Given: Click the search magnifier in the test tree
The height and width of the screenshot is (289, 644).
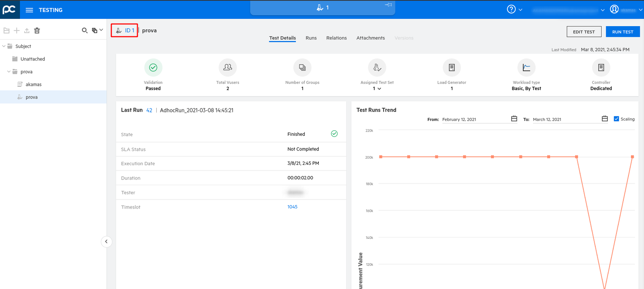Looking at the screenshot, I should [84, 30].
